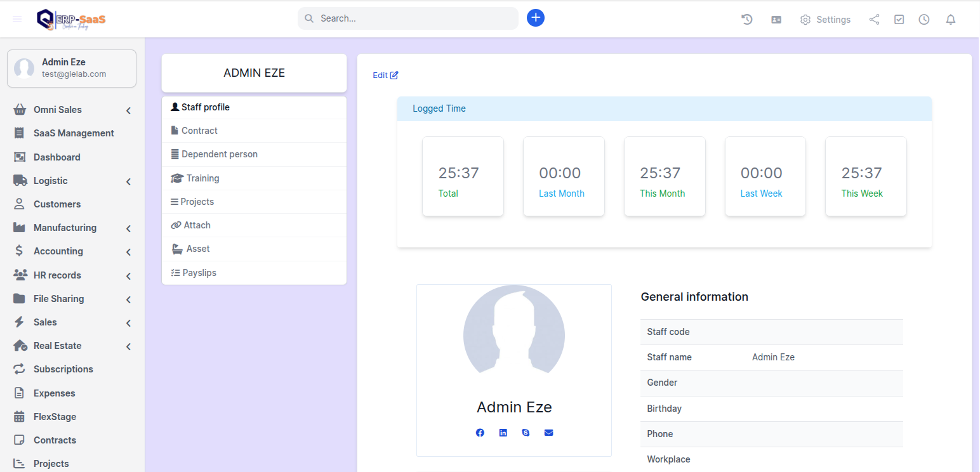Open the Dependent person tab
Image resolution: width=980 pixels, height=472 pixels.
(219, 154)
